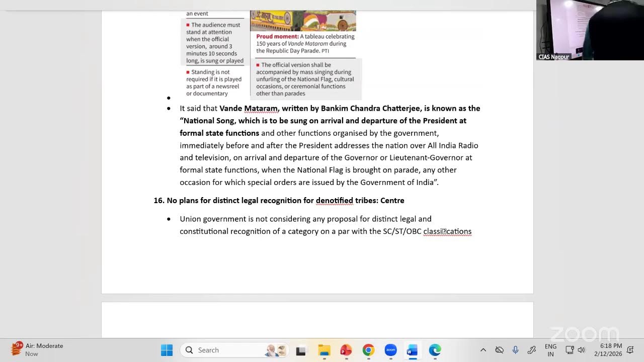Open Task View from the taskbar
Screen dimensions: 644x362
301,350
